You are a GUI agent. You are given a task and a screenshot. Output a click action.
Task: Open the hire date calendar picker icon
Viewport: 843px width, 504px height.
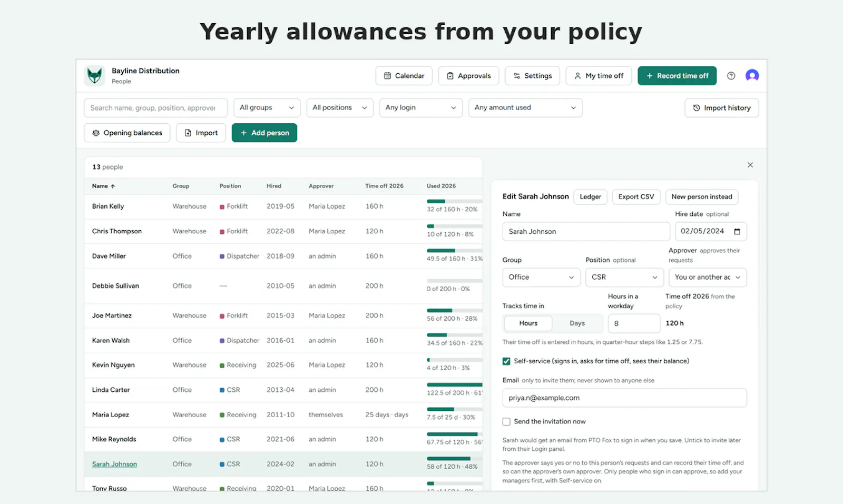click(737, 231)
